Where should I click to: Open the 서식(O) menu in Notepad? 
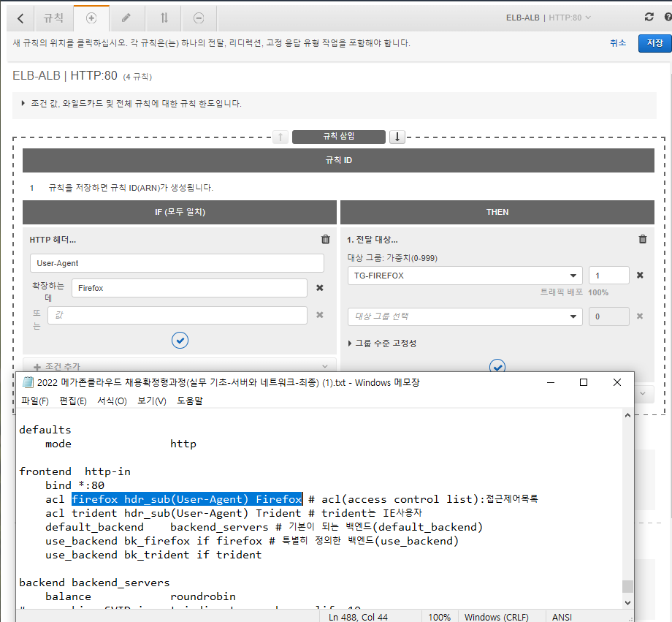click(112, 401)
